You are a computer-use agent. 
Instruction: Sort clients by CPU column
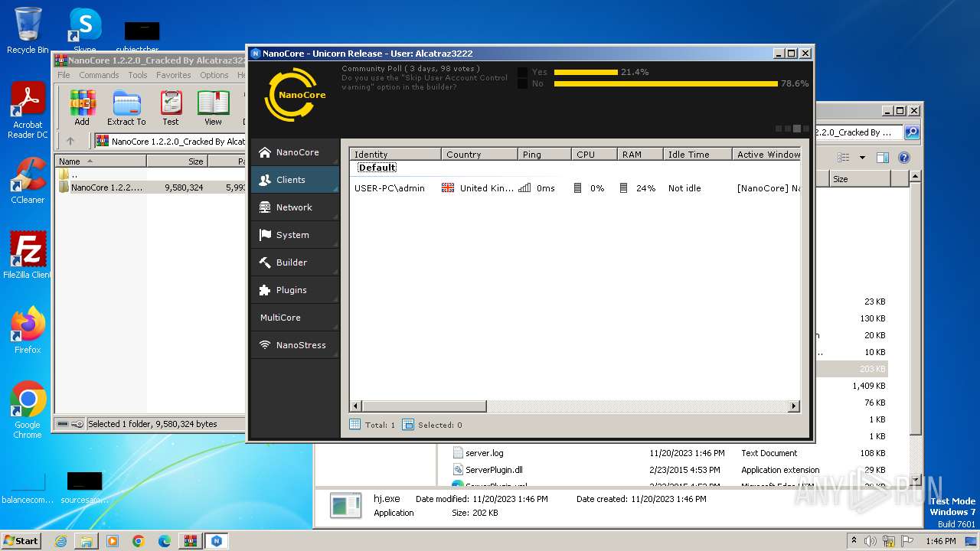click(x=594, y=155)
